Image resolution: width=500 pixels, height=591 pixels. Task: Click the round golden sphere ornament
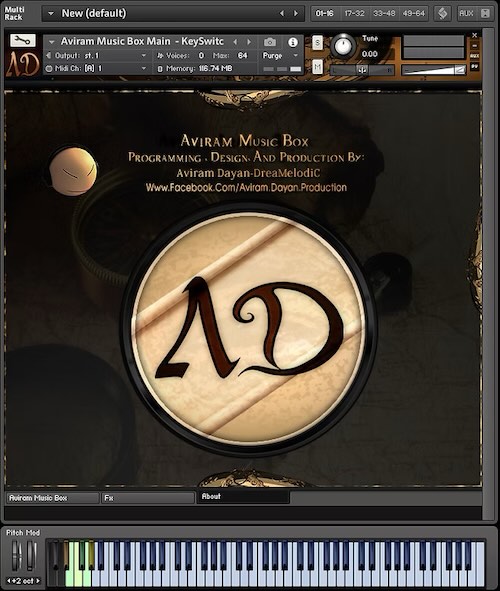click(x=73, y=171)
